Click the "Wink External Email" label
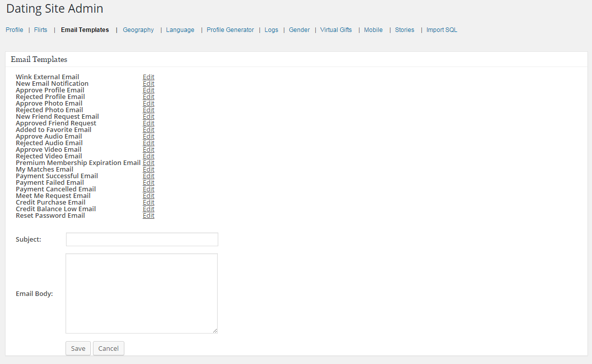The height and width of the screenshot is (364, 592). (48, 77)
